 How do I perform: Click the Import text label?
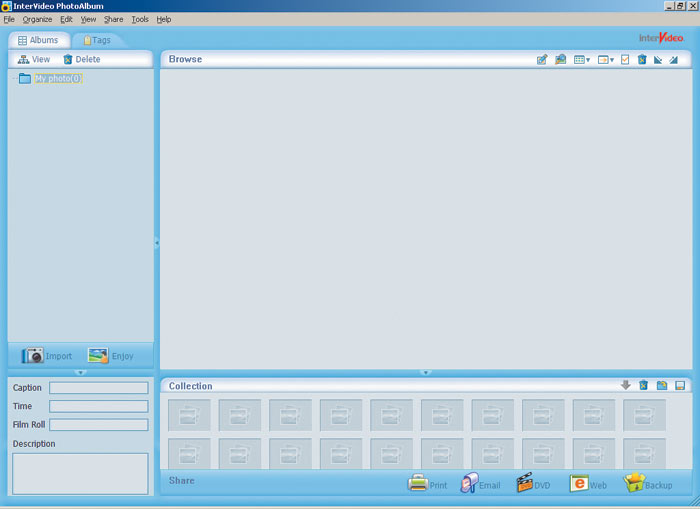58,356
